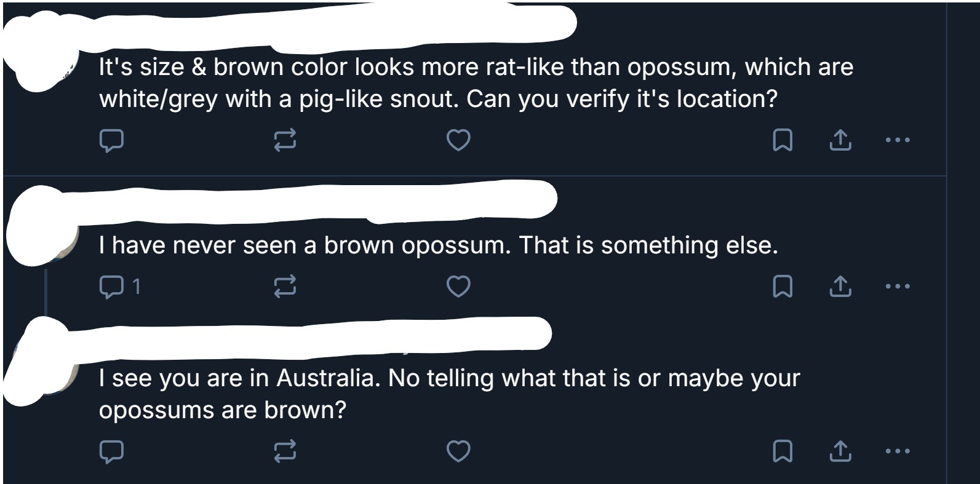Share the rat-like opossum comment
Screen dimensions: 980x484
point(840,141)
